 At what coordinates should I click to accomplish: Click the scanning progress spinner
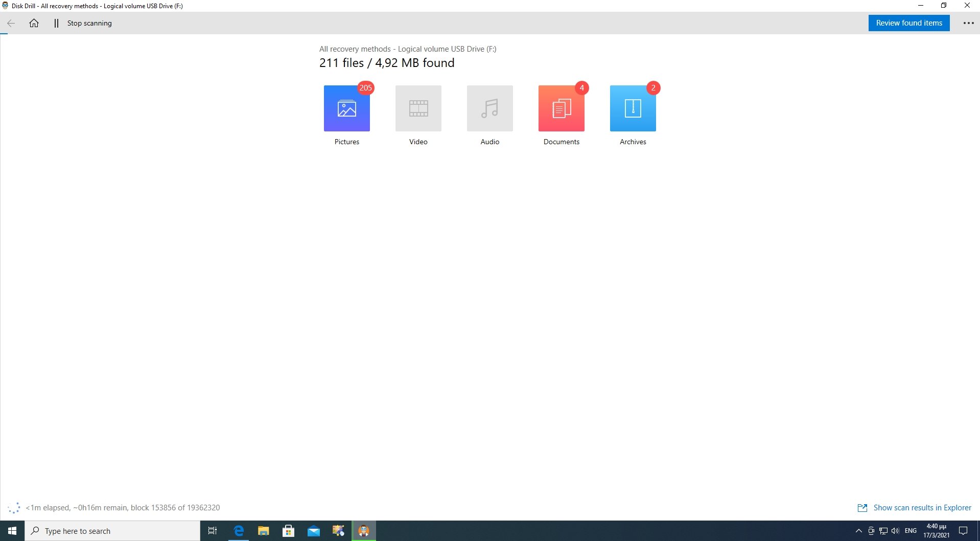(x=14, y=508)
